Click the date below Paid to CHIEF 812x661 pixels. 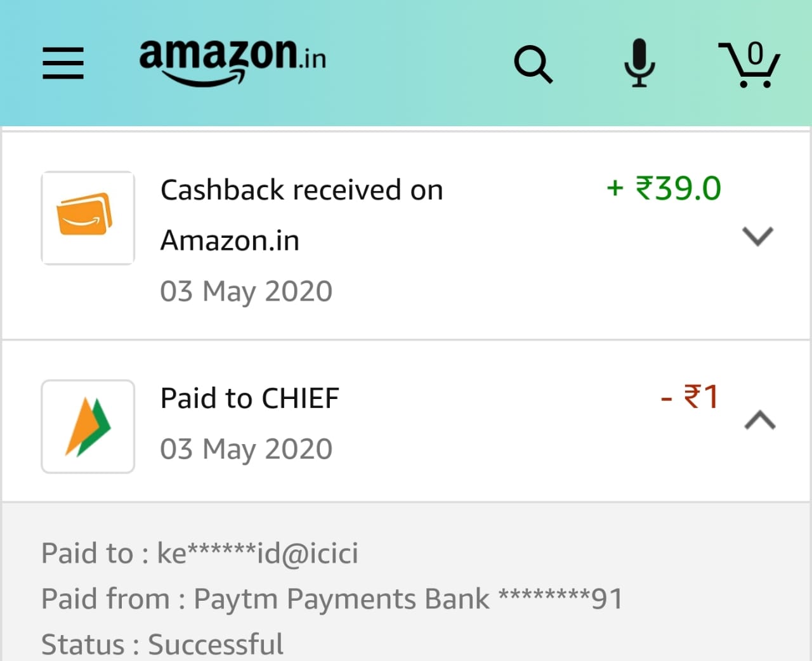pyautogui.click(x=246, y=449)
